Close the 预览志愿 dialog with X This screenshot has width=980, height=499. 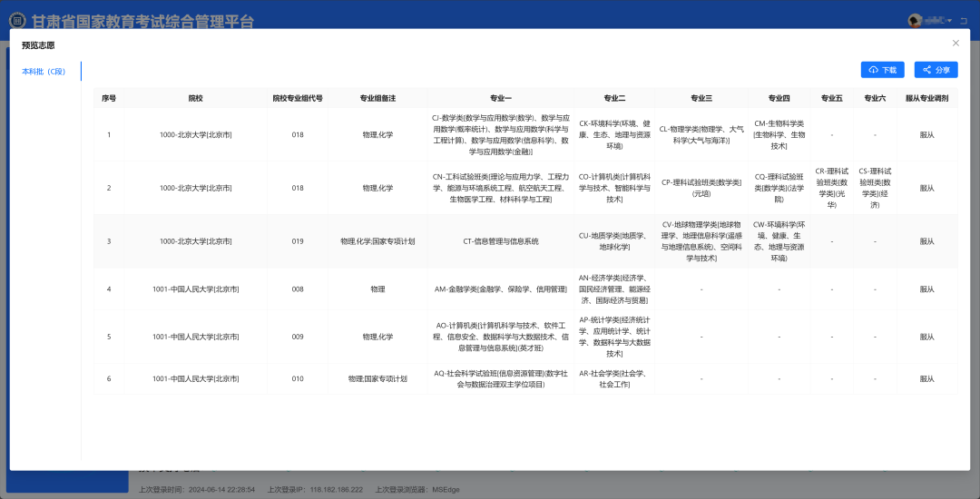[x=955, y=43]
